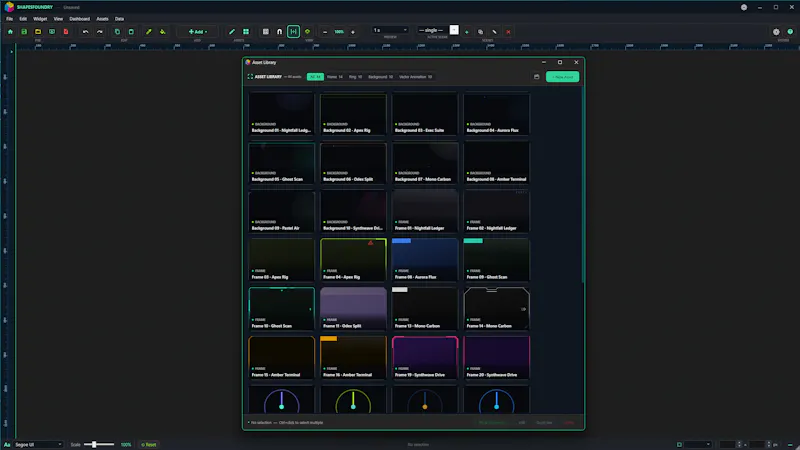Select the Ring filter tab

(356, 77)
